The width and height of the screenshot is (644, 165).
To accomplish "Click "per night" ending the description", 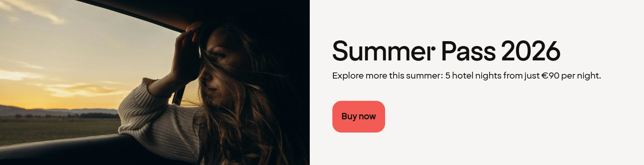I will click(580, 76).
